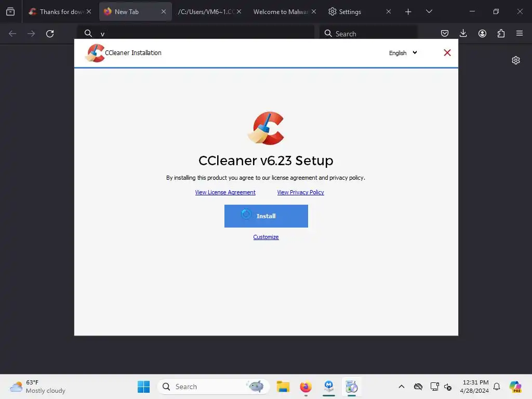Viewport: 532px width, 399px height.
Task: Open the Windows Start menu
Action: [x=143, y=387]
